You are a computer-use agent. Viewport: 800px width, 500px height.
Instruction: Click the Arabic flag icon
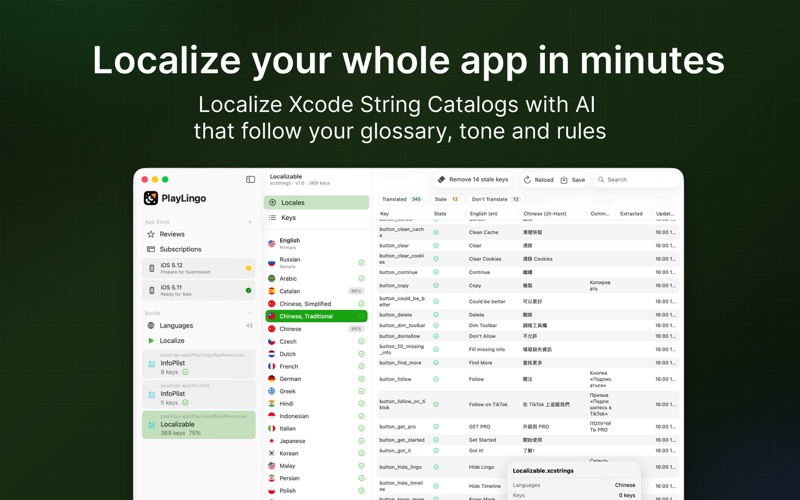(271, 279)
